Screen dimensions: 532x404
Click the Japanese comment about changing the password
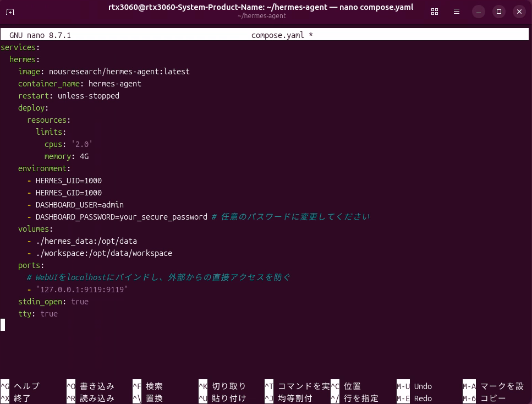[291, 217]
